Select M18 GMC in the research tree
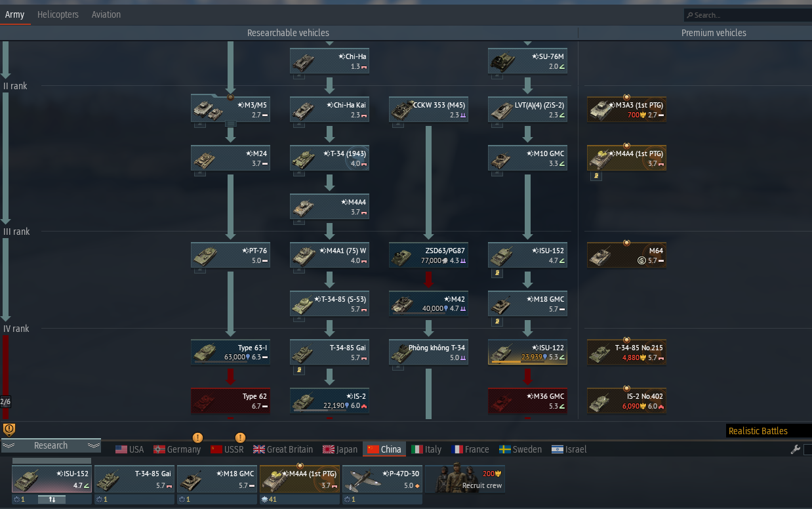The height and width of the screenshot is (509, 812). 527,304
